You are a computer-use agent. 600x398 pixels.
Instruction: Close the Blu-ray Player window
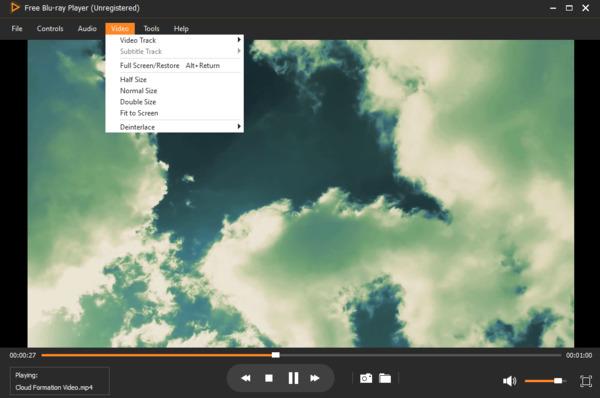pos(586,8)
